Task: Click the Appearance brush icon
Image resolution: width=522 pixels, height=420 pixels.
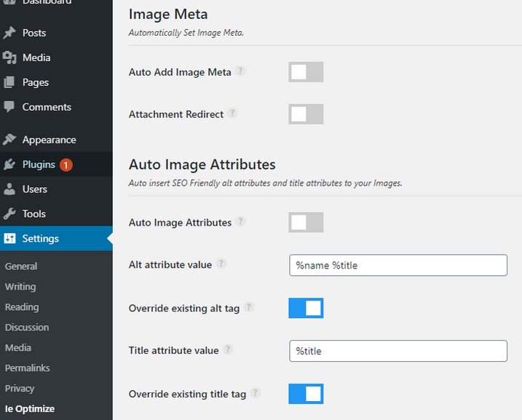Action: (x=9, y=140)
